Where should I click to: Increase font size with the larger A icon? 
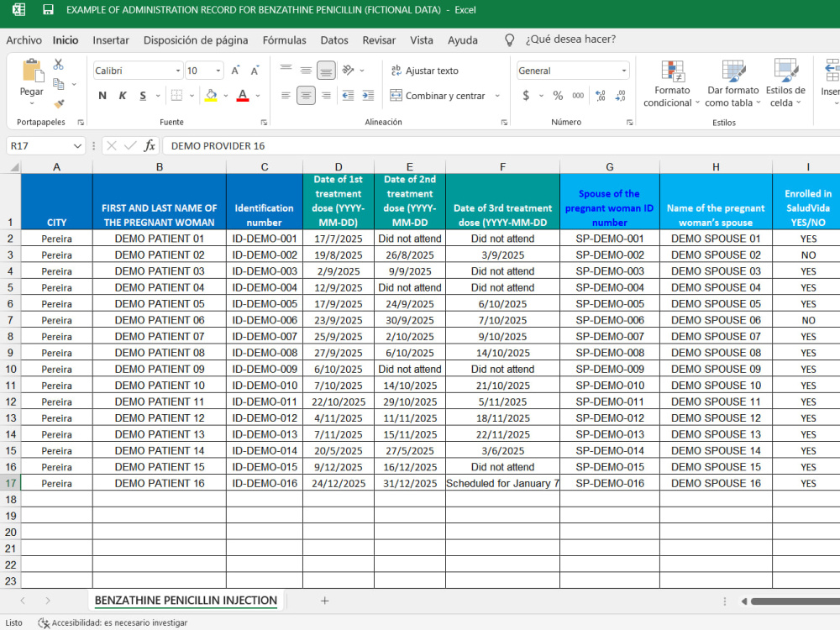click(x=235, y=71)
